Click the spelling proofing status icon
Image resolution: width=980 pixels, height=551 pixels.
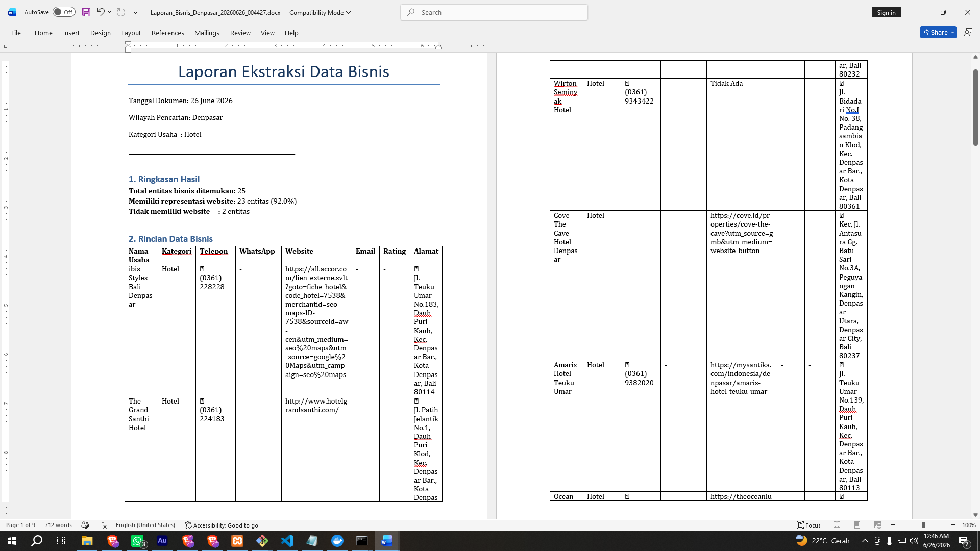point(85,525)
